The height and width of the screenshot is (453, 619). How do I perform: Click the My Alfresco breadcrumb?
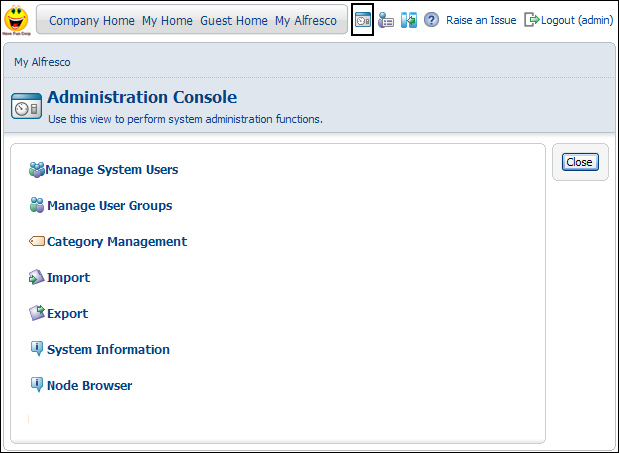[42, 62]
